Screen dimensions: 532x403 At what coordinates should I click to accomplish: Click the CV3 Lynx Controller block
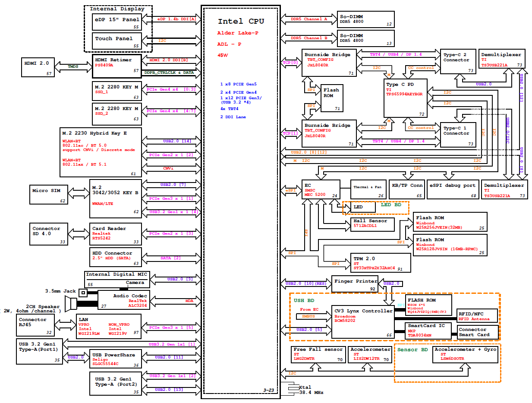363,321
